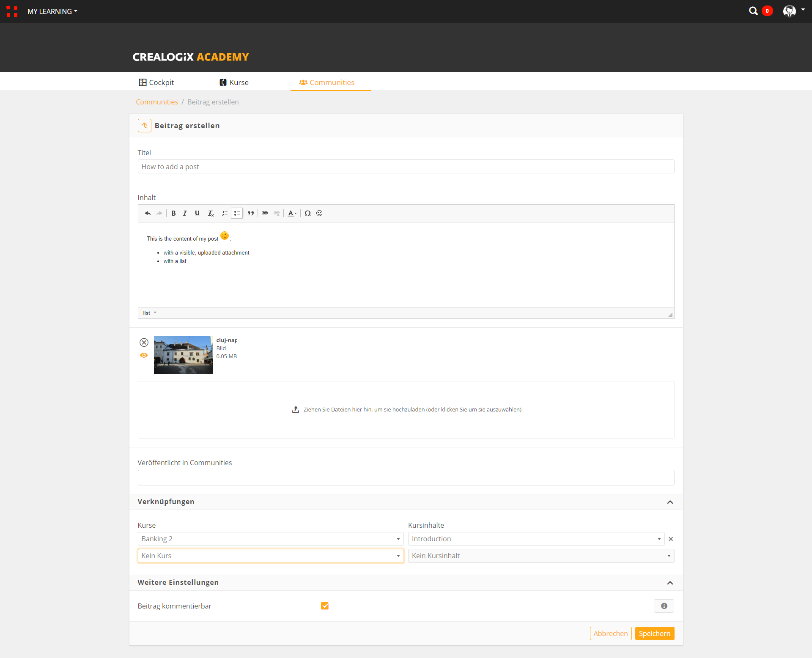Uncheck the Beitrag kommentierbar checkbox
The width and height of the screenshot is (812, 658).
click(x=325, y=606)
